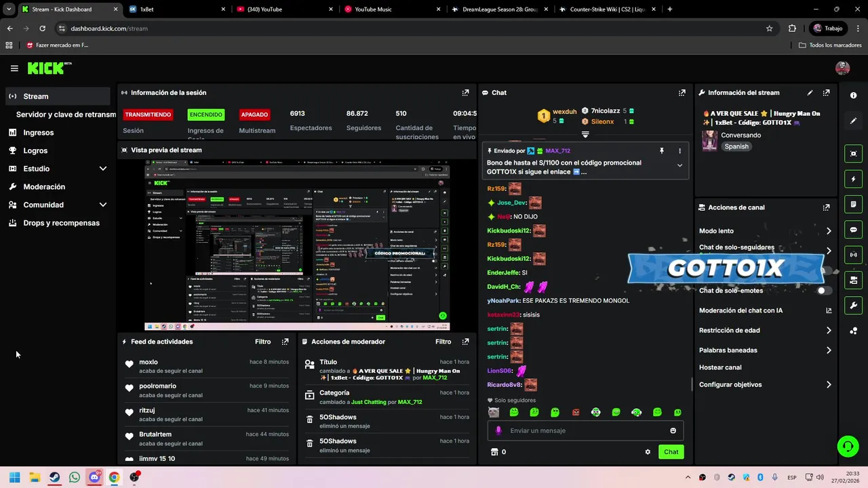The height and width of the screenshot is (488, 868).
Task: Open the shop icon below message box
Action: click(494, 452)
